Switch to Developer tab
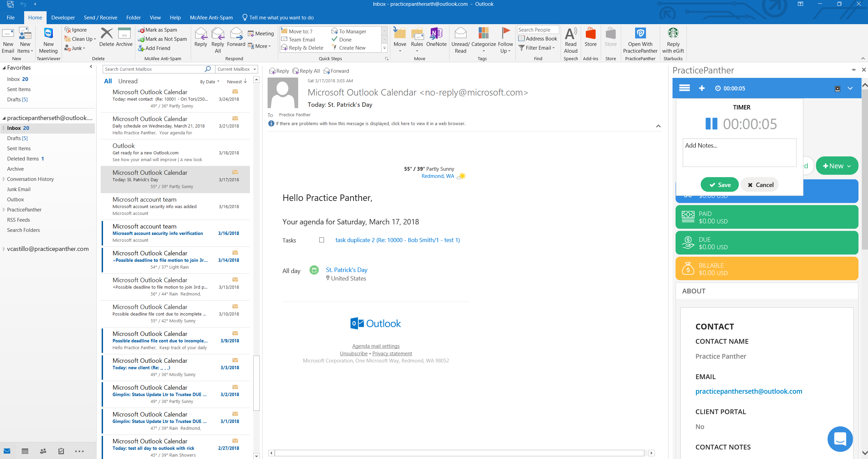 [x=63, y=18]
